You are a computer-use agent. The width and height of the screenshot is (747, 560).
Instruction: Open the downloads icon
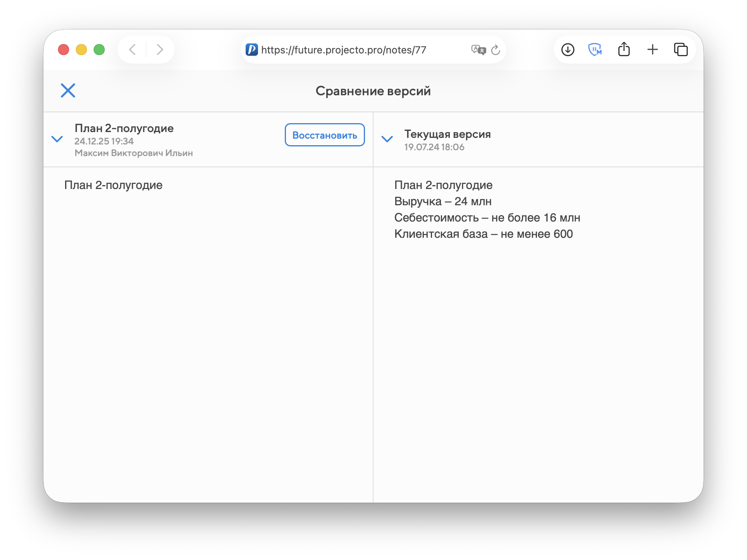coord(568,50)
